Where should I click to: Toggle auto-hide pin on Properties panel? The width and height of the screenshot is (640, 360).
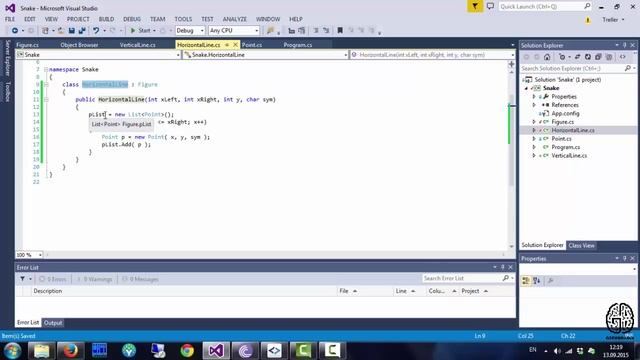[624, 259]
